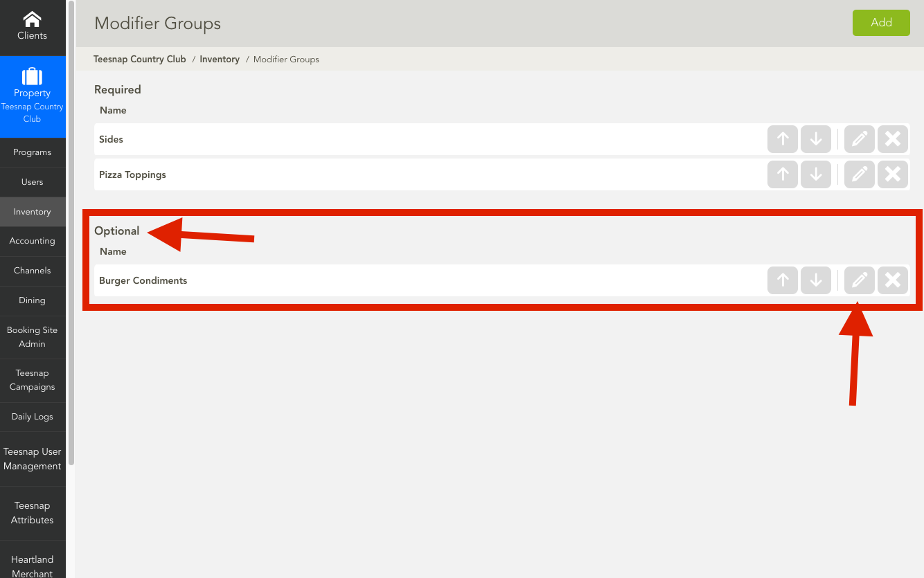Delete the Pizza Toppings group
Viewport: 924px width, 578px height.
(x=893, y=174)
